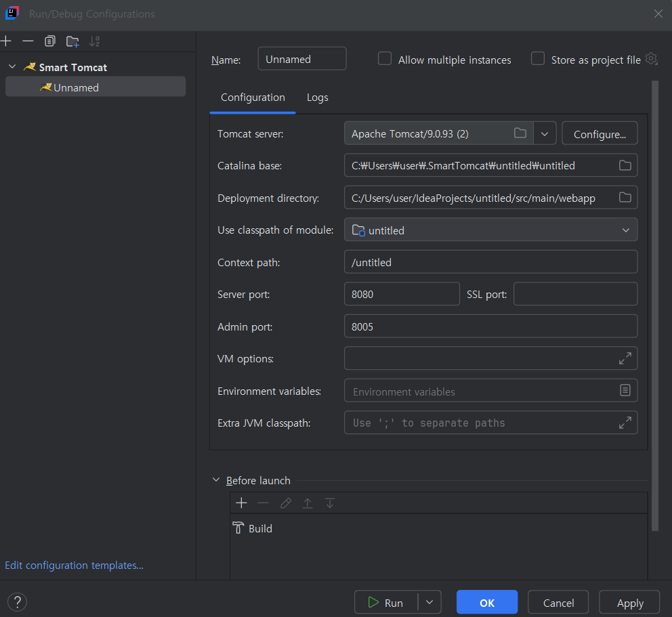
Task: Move Before launch task down
Action: 330,503
